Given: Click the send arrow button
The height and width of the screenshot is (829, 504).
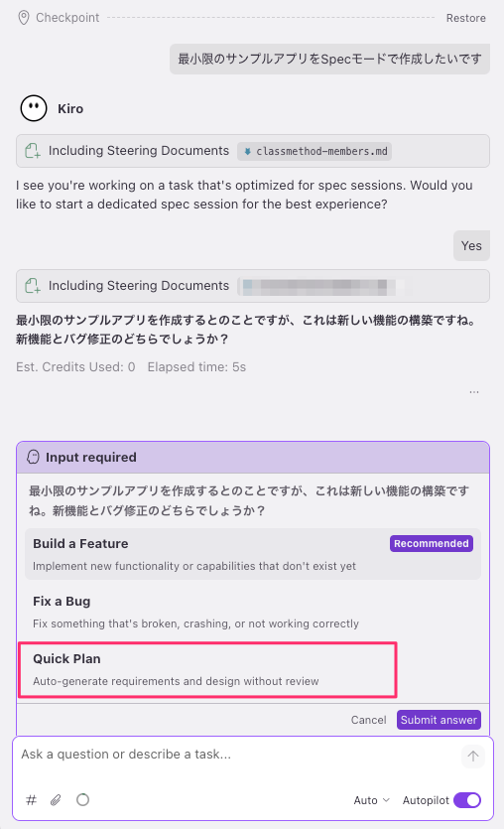Looking at the screenshot, I should click(x=473, y=757).
